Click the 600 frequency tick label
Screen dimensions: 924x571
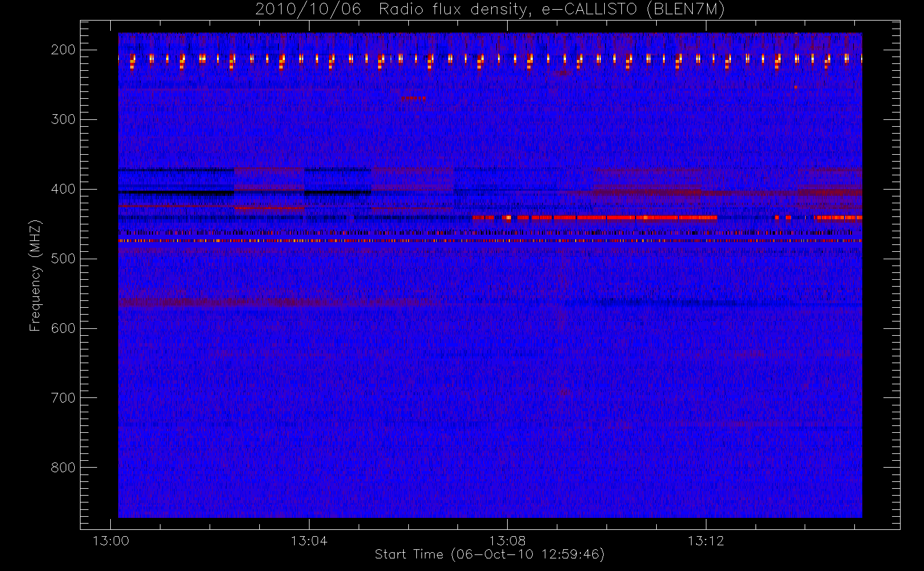point(63,328)
